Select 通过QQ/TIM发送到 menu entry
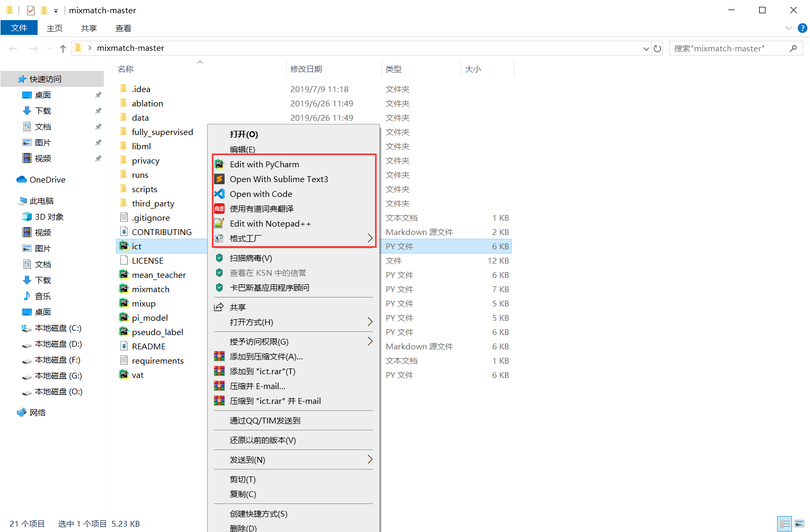 click(x=265, y=420)
